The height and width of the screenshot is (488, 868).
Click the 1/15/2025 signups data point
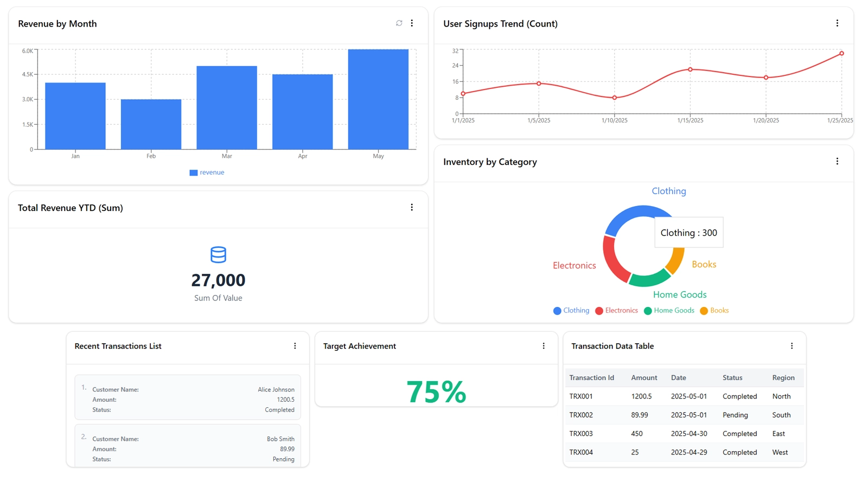coord(690,69)
